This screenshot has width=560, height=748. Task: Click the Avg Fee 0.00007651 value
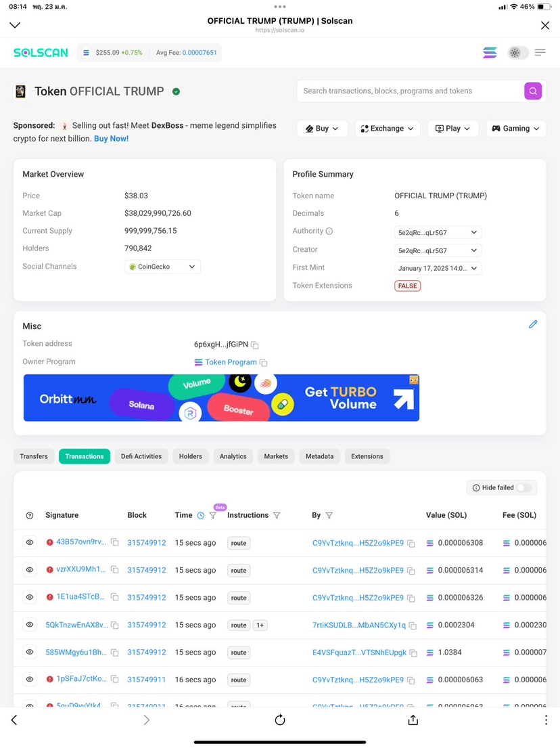(200, 53)
